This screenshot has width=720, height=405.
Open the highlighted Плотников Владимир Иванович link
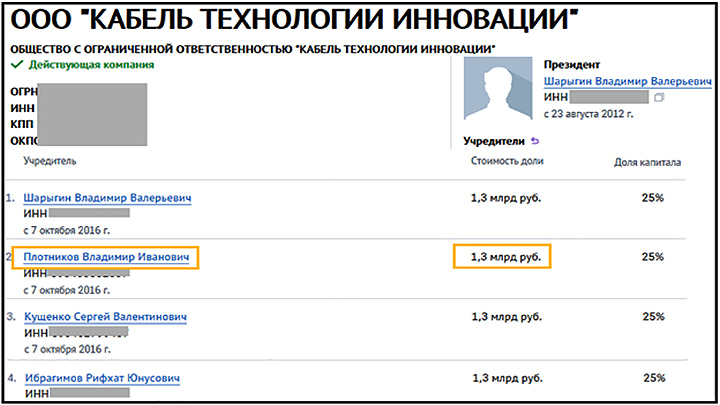click(106, 257)
